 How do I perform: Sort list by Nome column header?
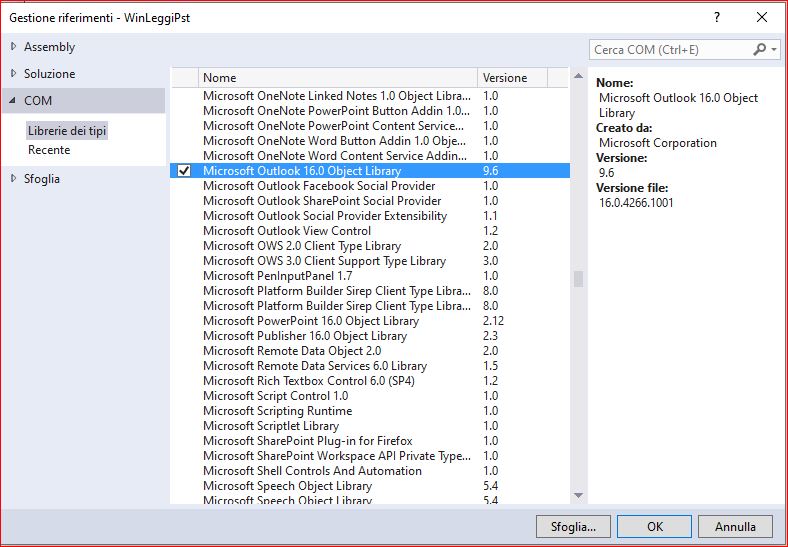point(338,78)
